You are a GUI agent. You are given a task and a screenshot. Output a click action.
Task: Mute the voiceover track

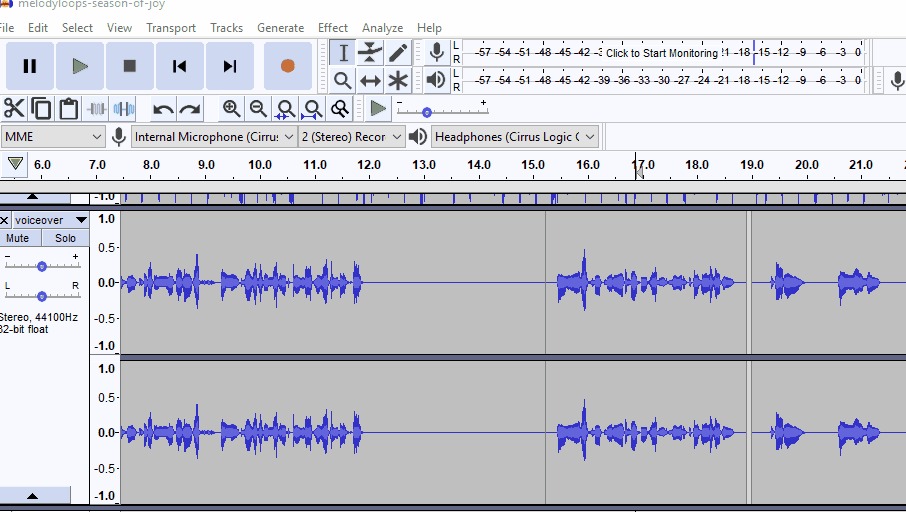coord(21,238)
